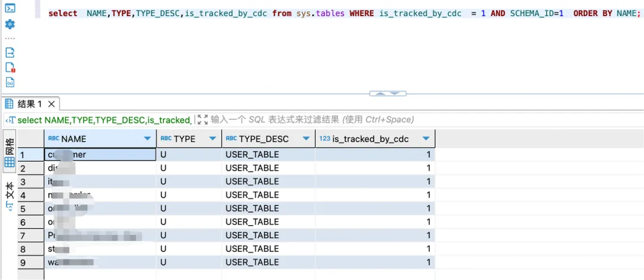
Task: Click the expand filter panel icon
Action: coord(203,120)
